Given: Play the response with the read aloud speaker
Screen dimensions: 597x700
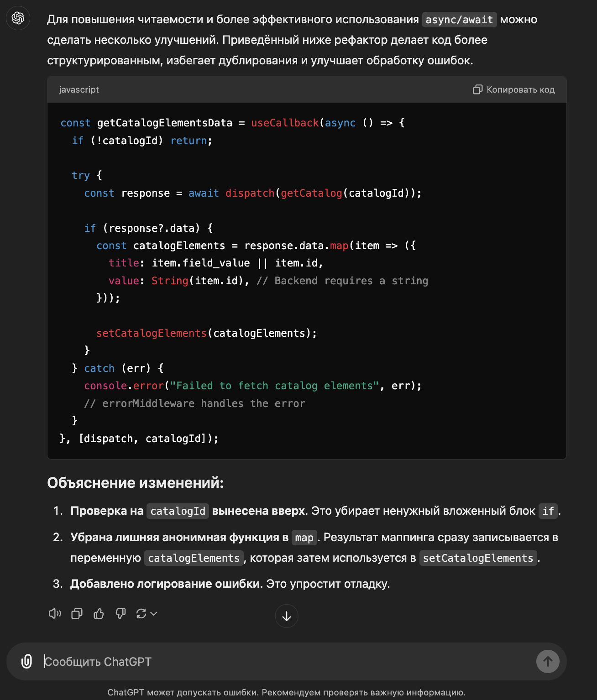Looking at the screenshot, I should pos(55,614).
